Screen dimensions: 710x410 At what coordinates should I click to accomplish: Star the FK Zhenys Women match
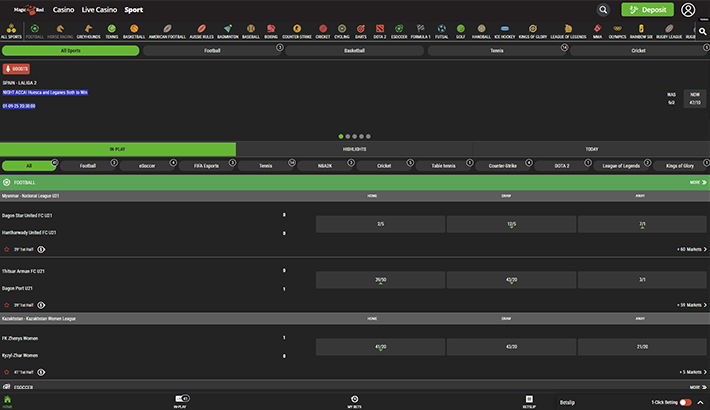(6, 372)
